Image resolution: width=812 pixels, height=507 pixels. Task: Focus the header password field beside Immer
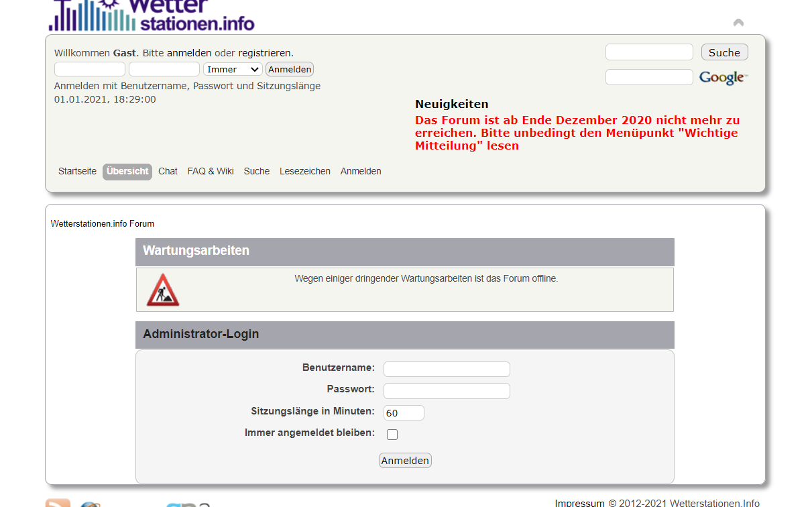pyautogui.click(x=164, y=69)
